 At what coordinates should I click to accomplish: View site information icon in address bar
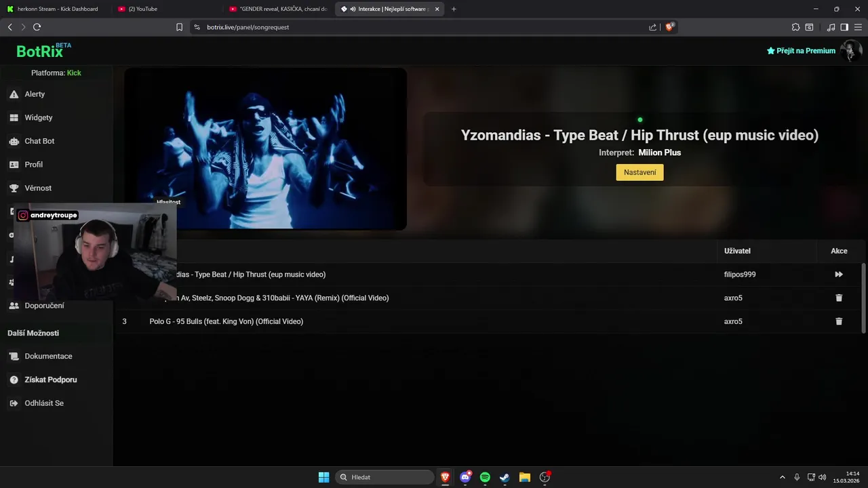tap(197, 27)
